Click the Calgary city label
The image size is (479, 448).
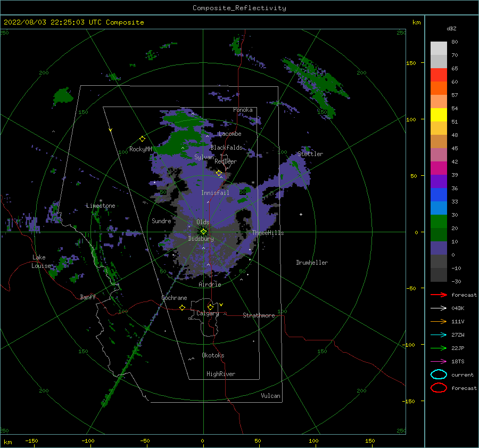[x=208, y=313]
